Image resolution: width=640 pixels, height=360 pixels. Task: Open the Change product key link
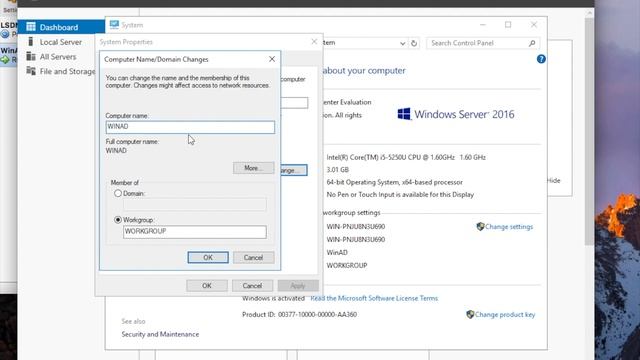pos(505,315)
